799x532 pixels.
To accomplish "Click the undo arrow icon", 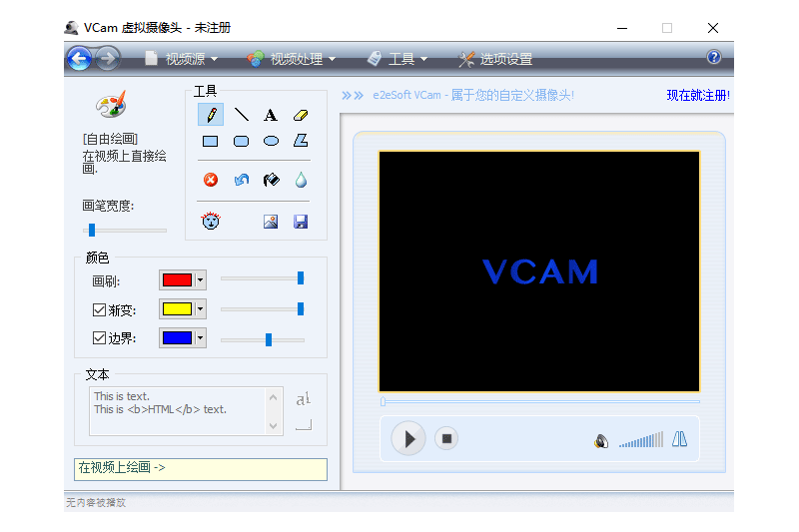I will (241, 180).
